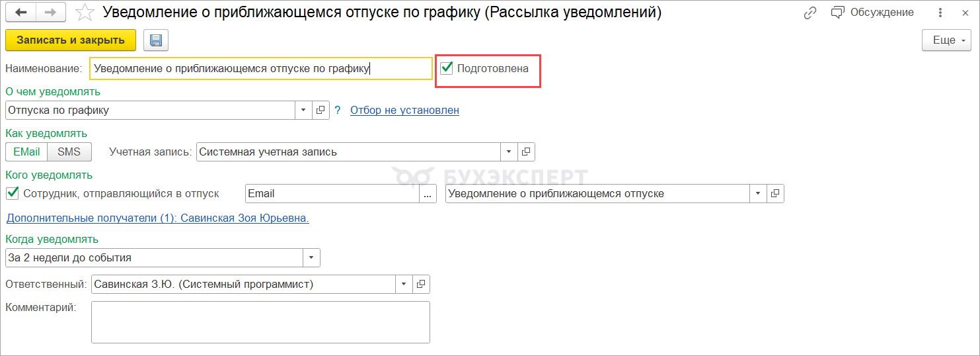Switch notification method to SMS

point(69,152)
